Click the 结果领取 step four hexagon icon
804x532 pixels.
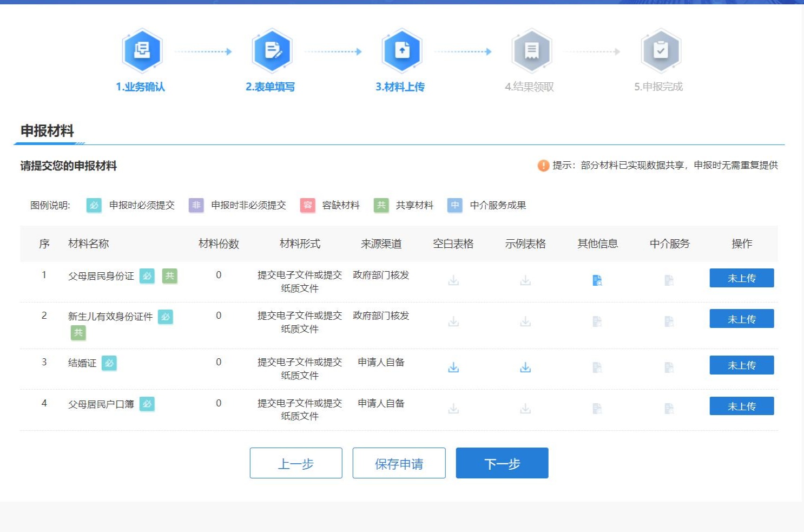pyautogui.click(x=531, y=51)
